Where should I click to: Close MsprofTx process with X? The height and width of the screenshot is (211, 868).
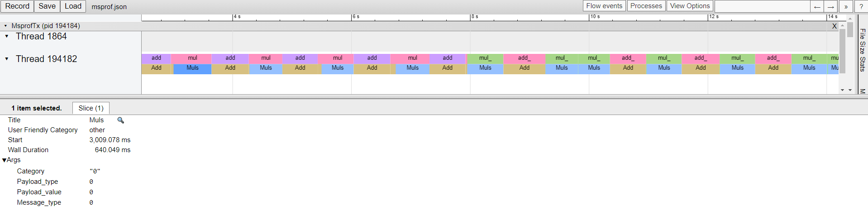click(835, 26)
